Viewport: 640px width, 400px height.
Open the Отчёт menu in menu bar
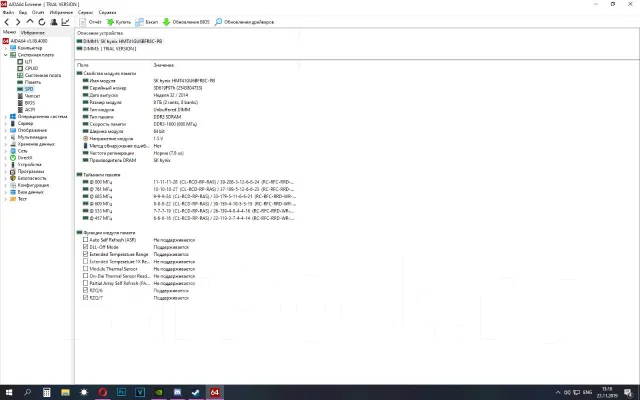(38, 12)
